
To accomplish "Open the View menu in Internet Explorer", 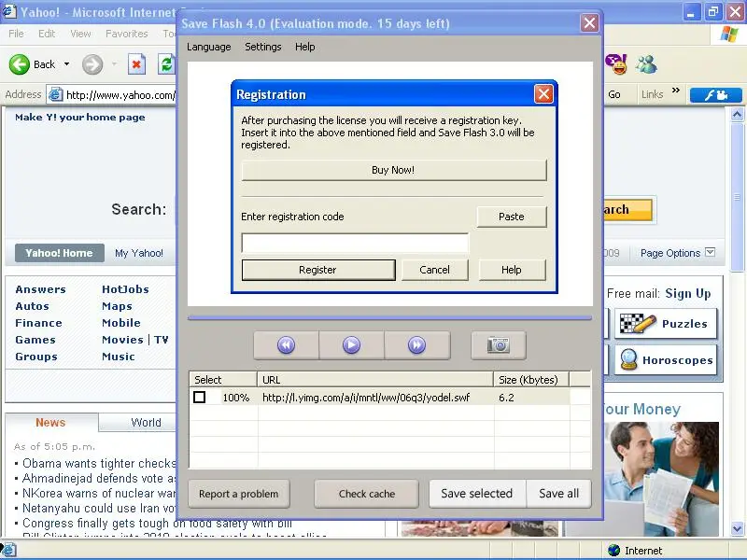I will [80, 34].
